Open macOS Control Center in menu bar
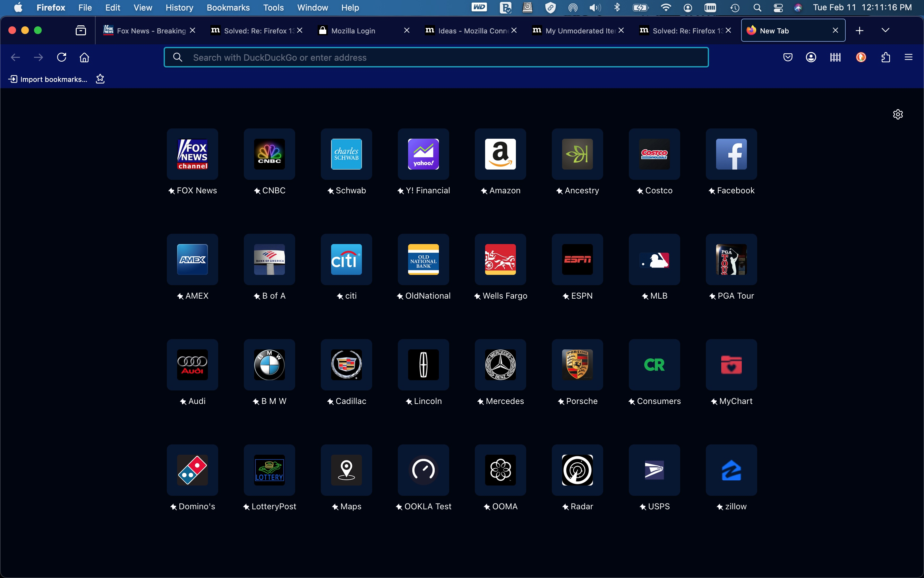The image size is (924, 578). tap(778, 8)
